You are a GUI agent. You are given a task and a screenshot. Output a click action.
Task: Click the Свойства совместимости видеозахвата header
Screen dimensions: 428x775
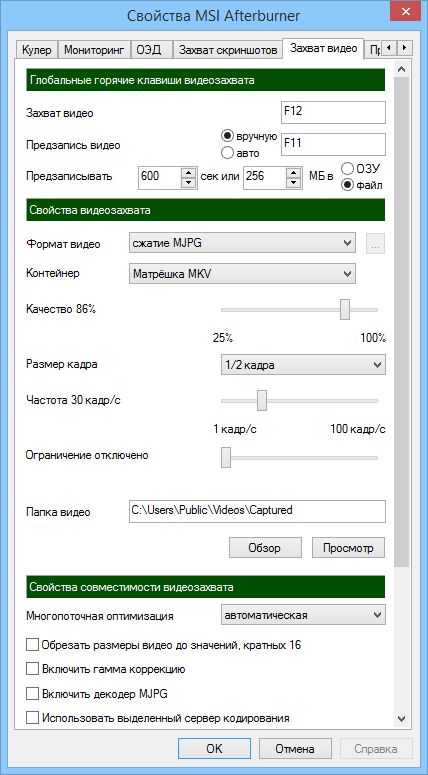pyautogui.click(x=206, y=587)
